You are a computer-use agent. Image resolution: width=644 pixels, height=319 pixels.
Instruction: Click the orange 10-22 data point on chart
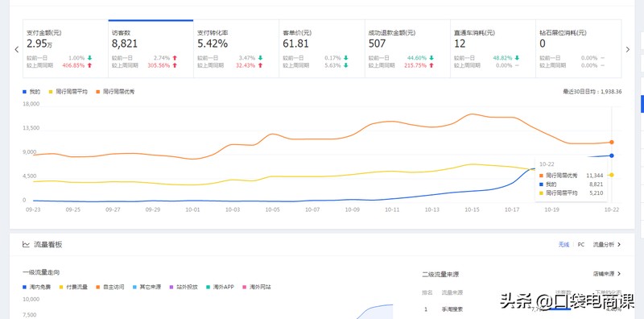click(x=612, y=143)
